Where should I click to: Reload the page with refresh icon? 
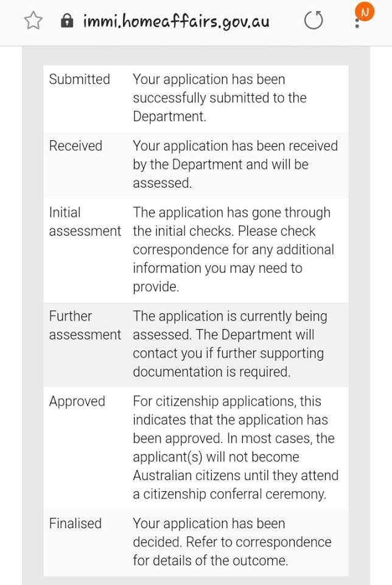[313, 21]
